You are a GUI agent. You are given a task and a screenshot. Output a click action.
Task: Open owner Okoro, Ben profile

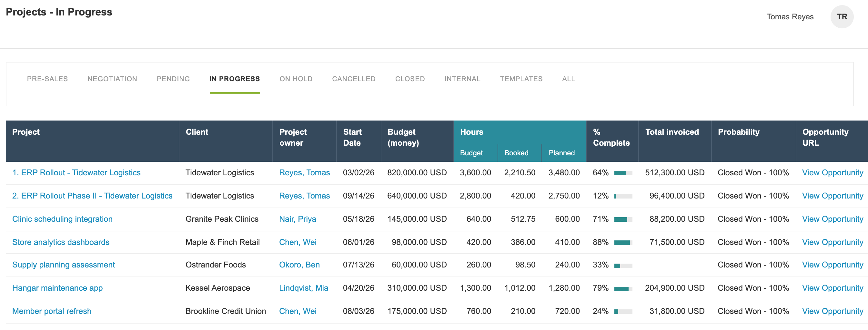(299, 265)
